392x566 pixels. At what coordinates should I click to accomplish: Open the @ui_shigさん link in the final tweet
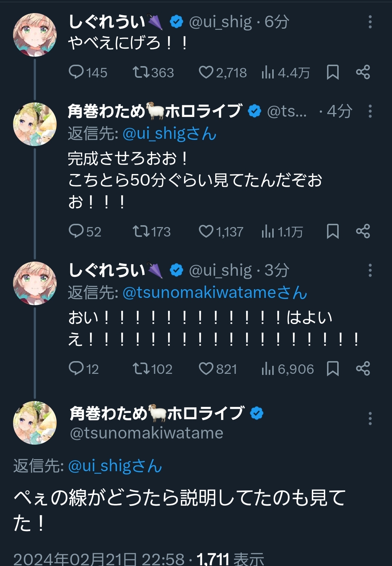click(x=115, y=466)
